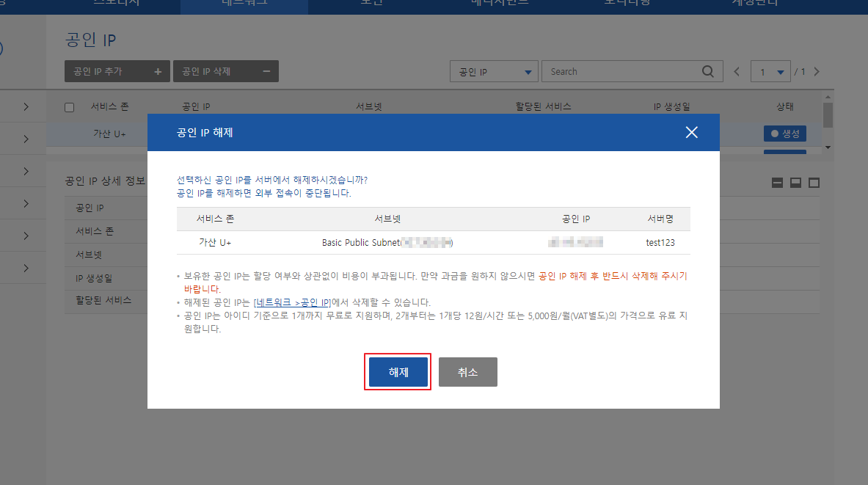Viewport: 868px width, 485px height.
Task: Toggle the select-all checkbox beside 서비스 존
Action: pos(70,107)
